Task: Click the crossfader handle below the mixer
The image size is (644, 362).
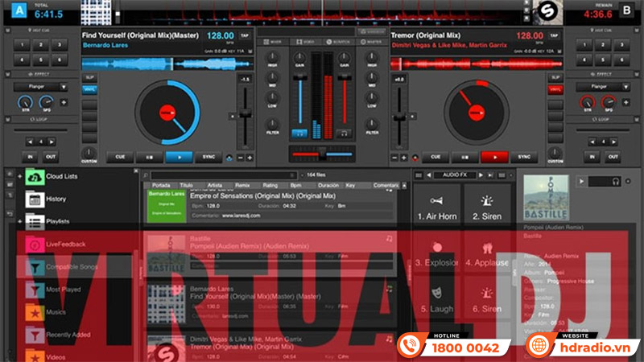Action: pos(323,154)
